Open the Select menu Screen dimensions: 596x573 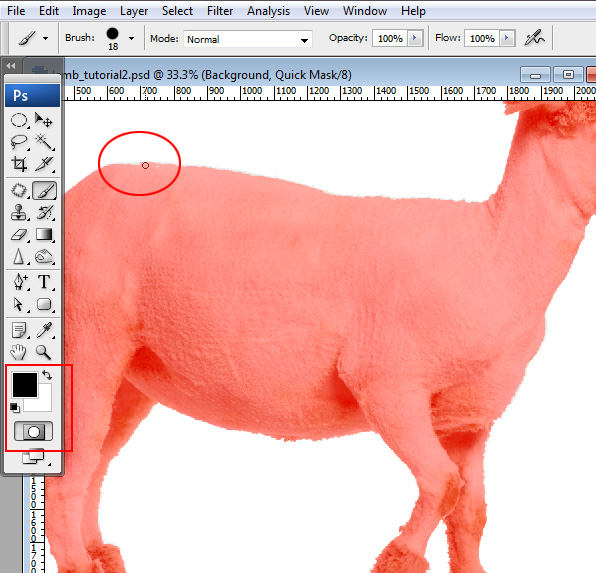177,11
